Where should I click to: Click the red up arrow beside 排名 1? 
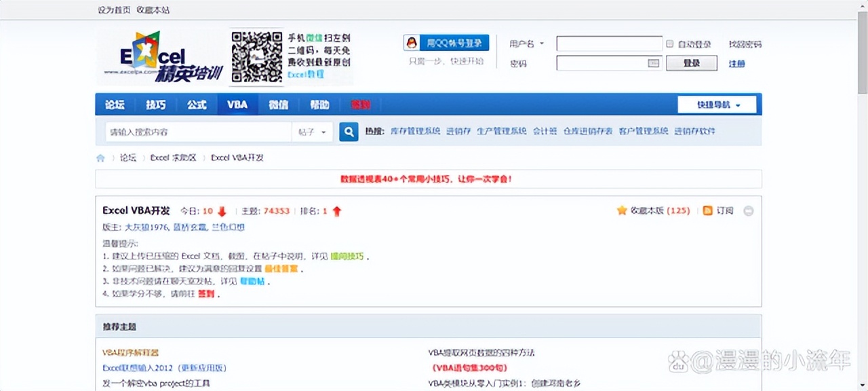point(337,211)
